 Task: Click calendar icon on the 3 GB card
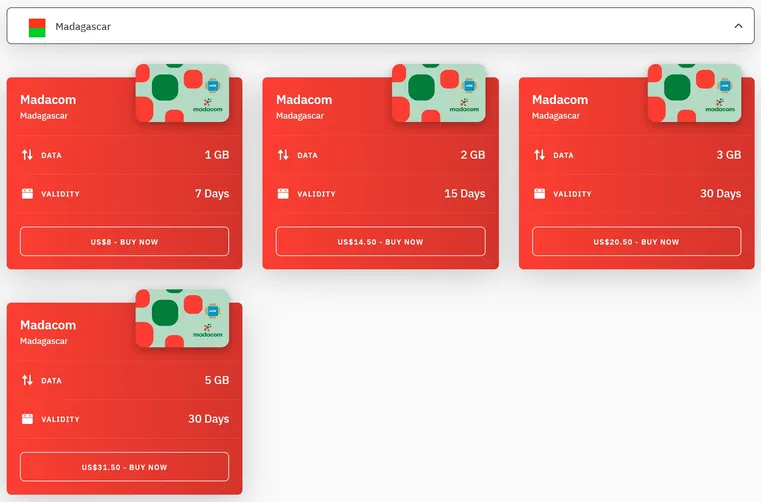point(539,194)
